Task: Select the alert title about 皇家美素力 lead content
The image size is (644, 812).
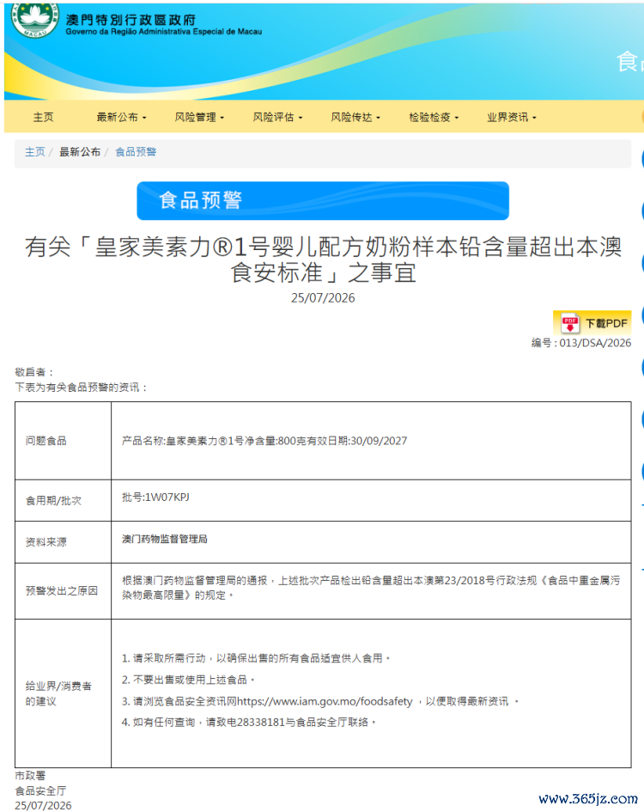Action: point(323,259)
